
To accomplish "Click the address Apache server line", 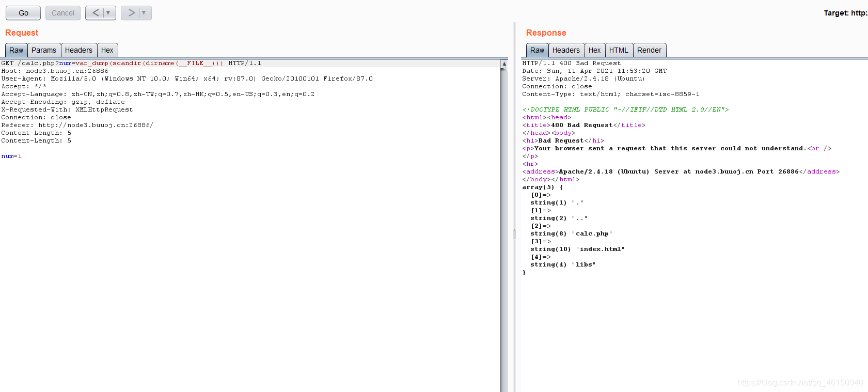I will [681, 171].
